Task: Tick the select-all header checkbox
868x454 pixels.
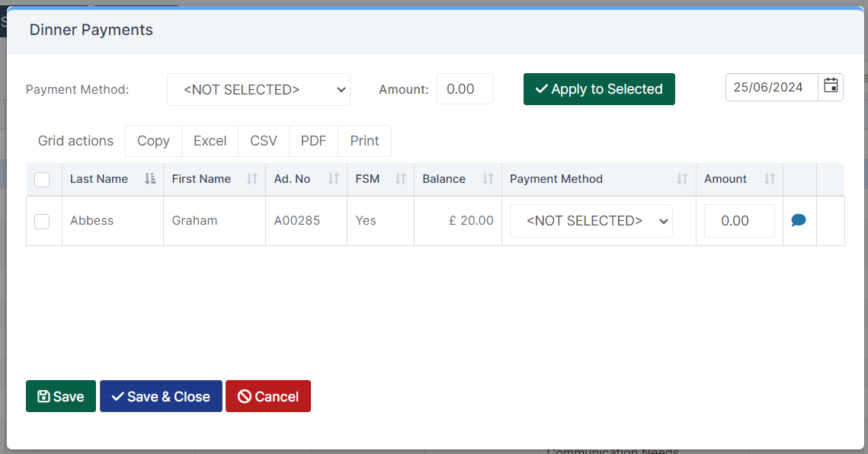Action: coord(42,179)
